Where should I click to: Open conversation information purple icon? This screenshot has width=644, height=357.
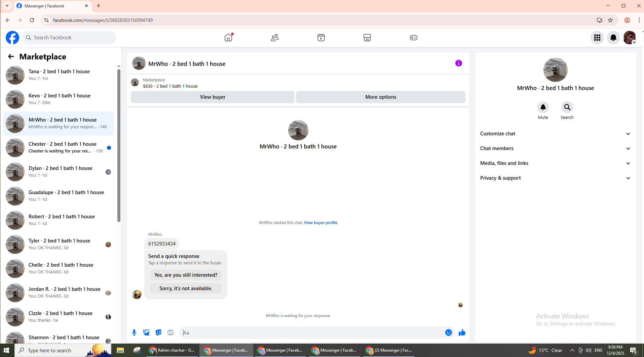pyautogui.click(x=459, y=63)
